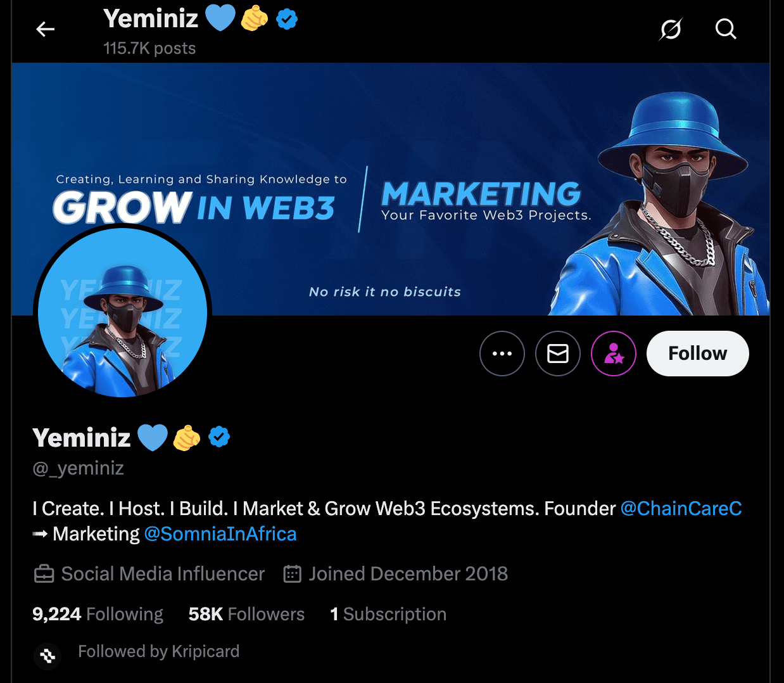Image resolution: width=784 pixels, height=683 pixels.
Task: Open the circular profile picture of Yeminiz
Action: pyautogui.click(x=122, y=312)
